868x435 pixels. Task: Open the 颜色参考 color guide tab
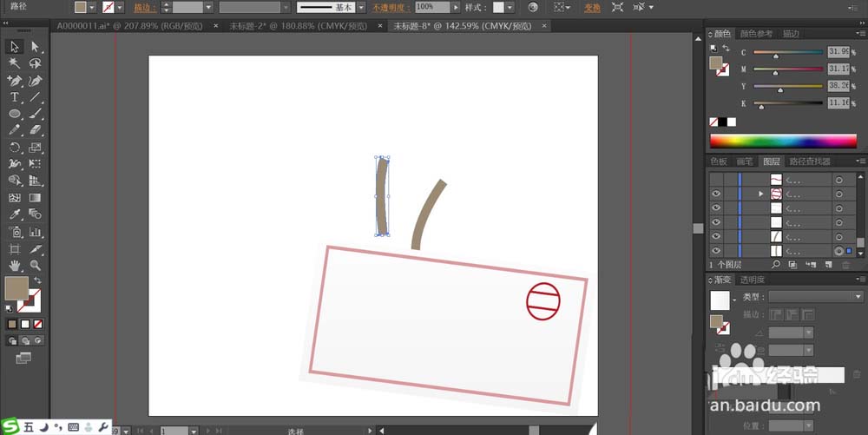tap(756, 34)
